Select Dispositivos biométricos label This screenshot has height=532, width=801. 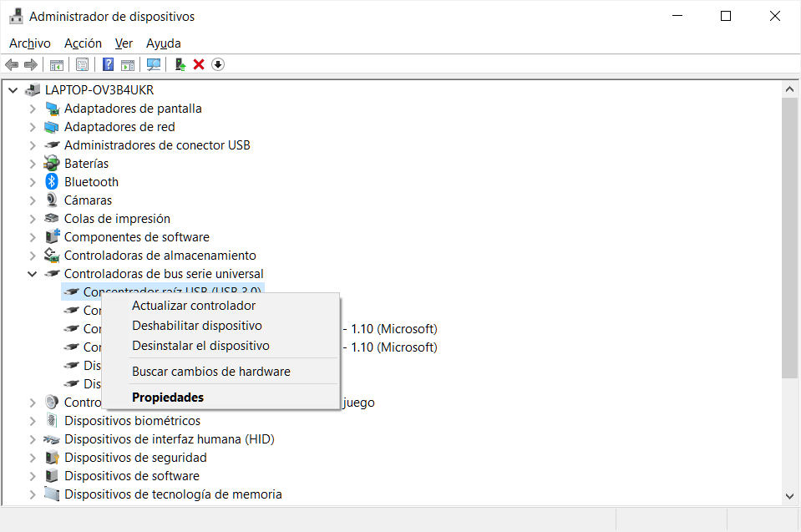132,421
